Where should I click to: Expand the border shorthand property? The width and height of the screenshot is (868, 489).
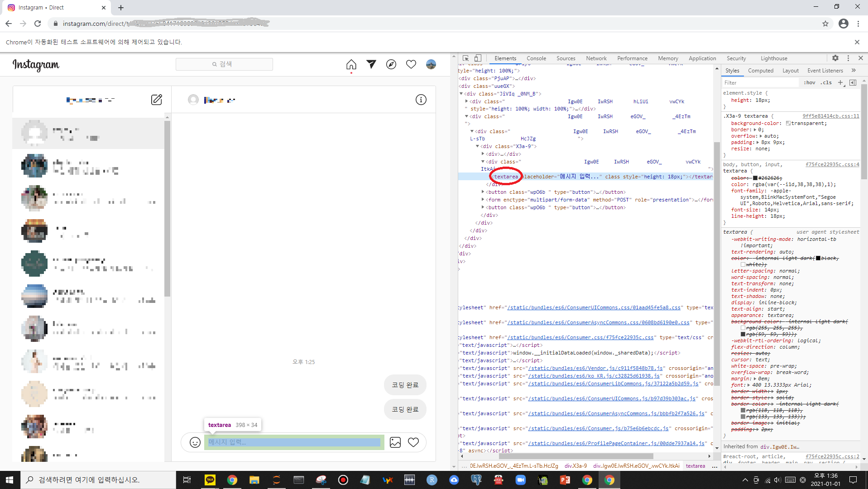(x=756, y=130)
